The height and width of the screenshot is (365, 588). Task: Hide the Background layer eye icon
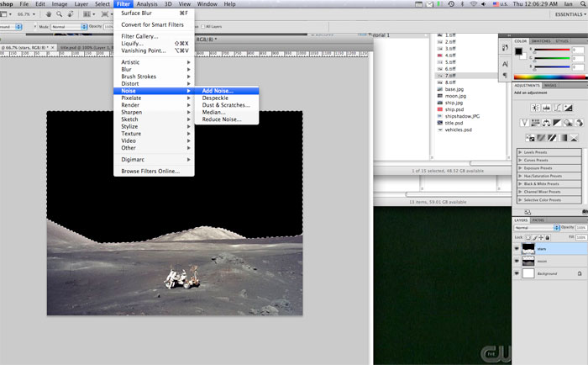click(516, 274)
